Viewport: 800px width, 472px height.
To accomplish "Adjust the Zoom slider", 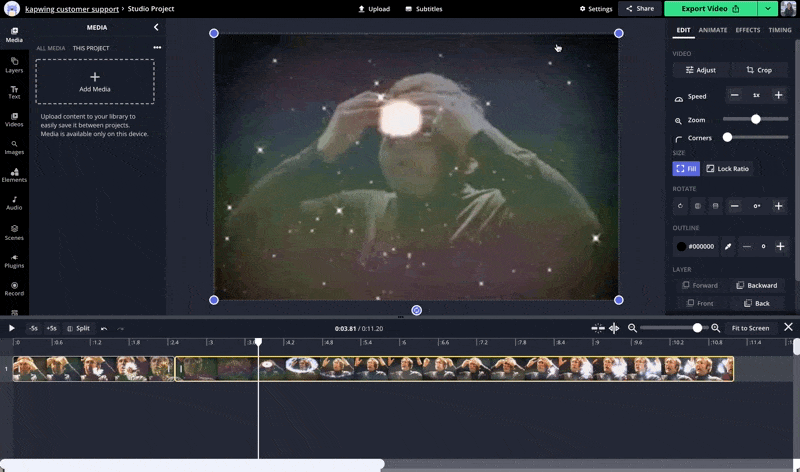I will coord(756,119).
